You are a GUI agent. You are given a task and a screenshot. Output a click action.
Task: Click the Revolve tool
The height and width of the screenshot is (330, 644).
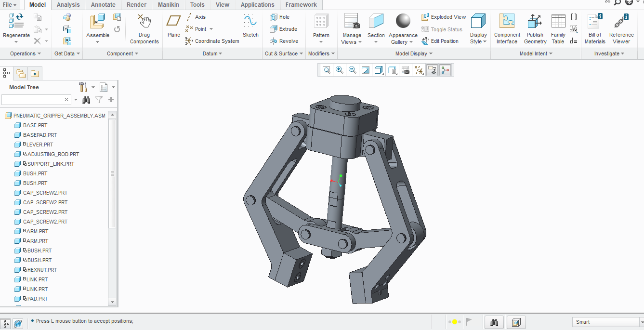coord(284,41)
